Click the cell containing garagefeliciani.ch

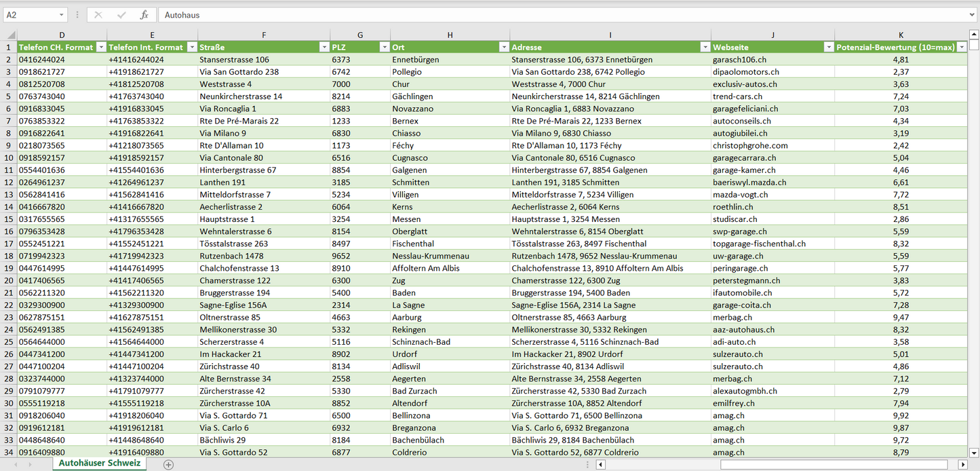coord(745,109)
